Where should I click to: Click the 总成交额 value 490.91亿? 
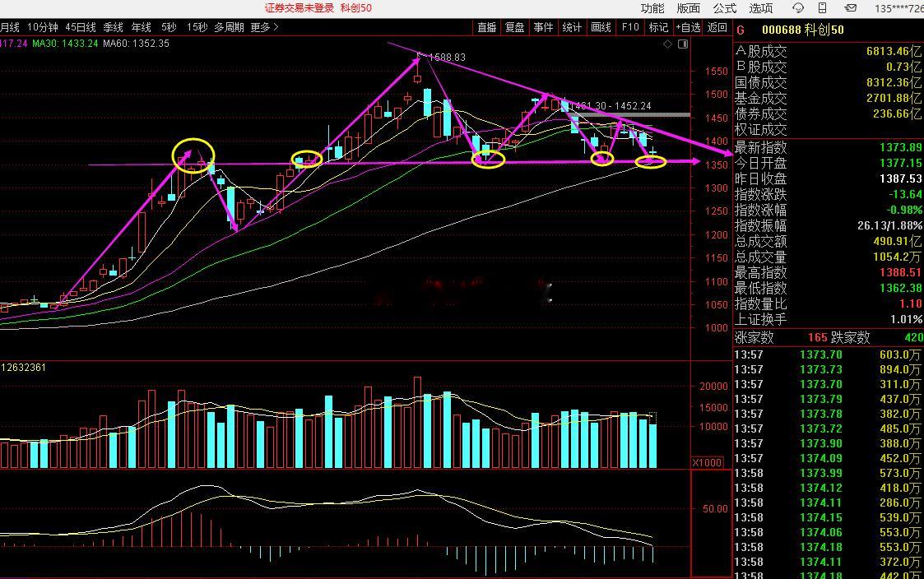(898, 241)
